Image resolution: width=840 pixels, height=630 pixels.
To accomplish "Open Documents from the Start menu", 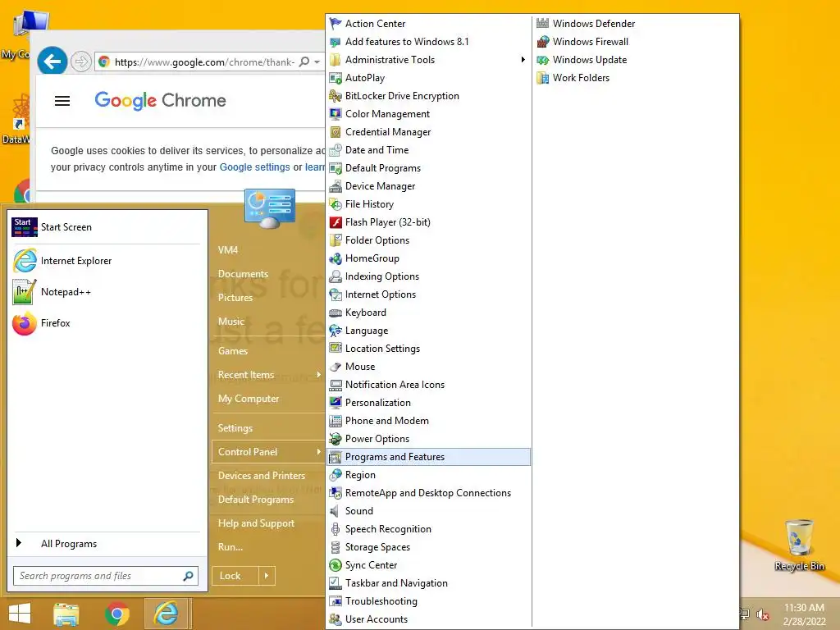I will 243,274.
